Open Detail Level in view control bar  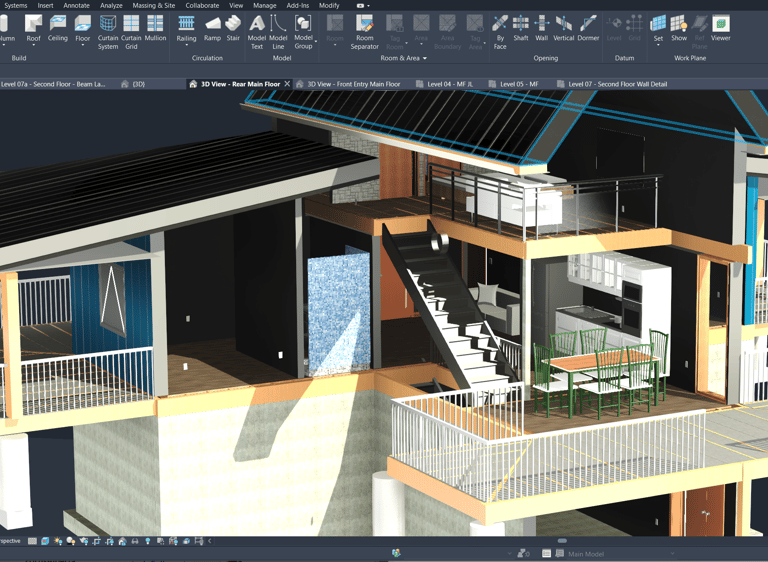tap(32, 541)
